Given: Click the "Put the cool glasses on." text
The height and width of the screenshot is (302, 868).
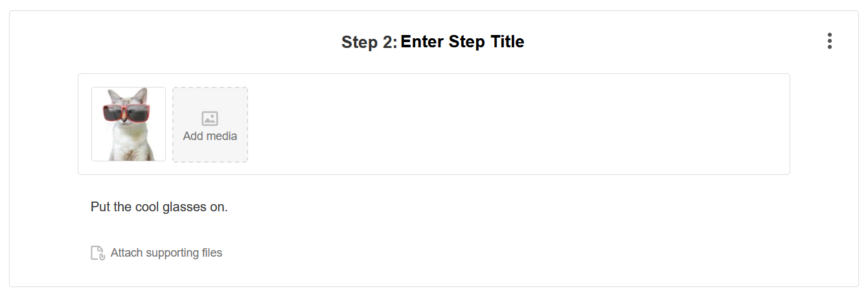Looking at the screenshot, I should [159, 207].
